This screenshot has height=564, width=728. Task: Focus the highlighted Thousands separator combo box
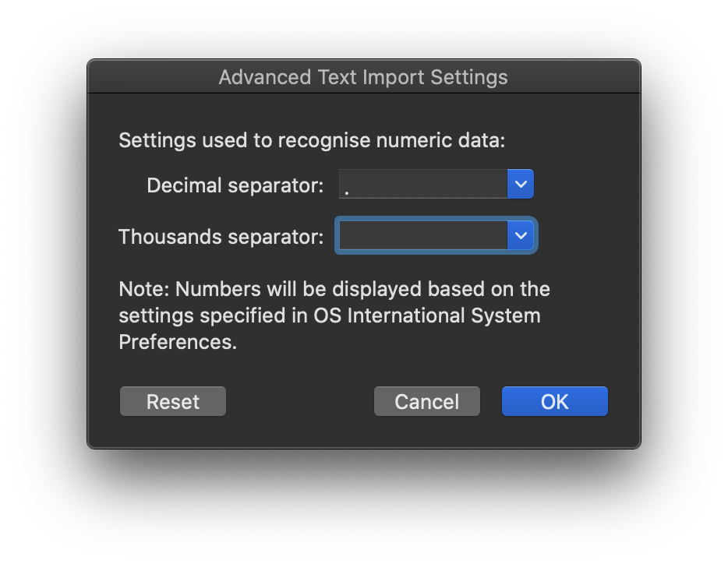[421, 235]
